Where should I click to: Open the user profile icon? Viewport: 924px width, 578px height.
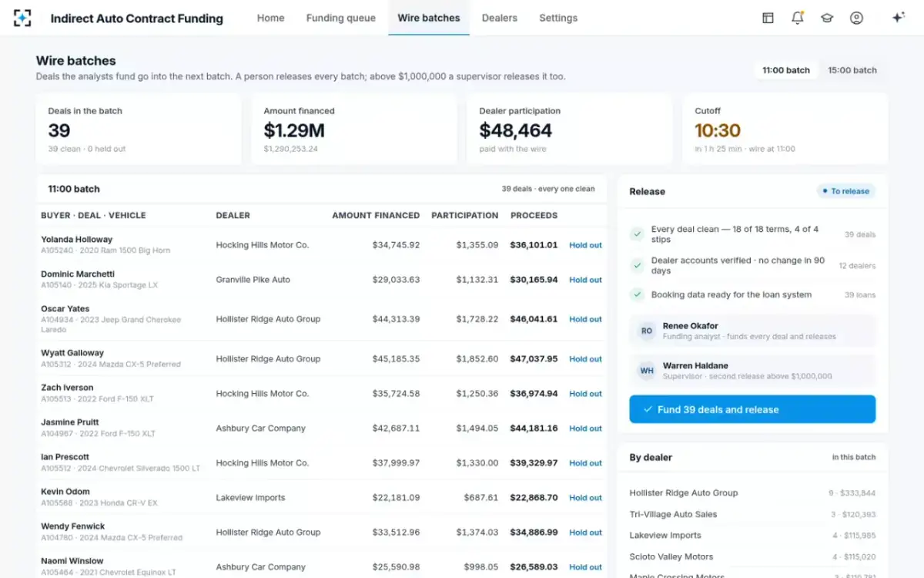pos(856,18)
